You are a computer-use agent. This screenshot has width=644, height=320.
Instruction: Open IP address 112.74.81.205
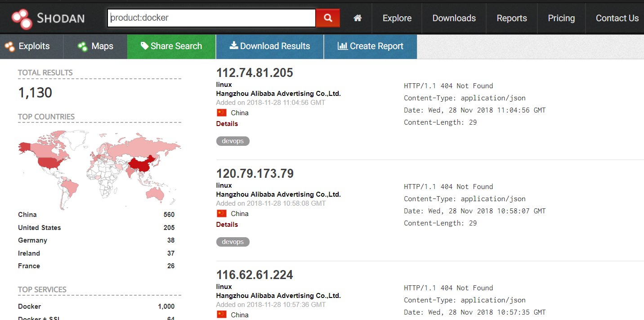coord(255,72)
